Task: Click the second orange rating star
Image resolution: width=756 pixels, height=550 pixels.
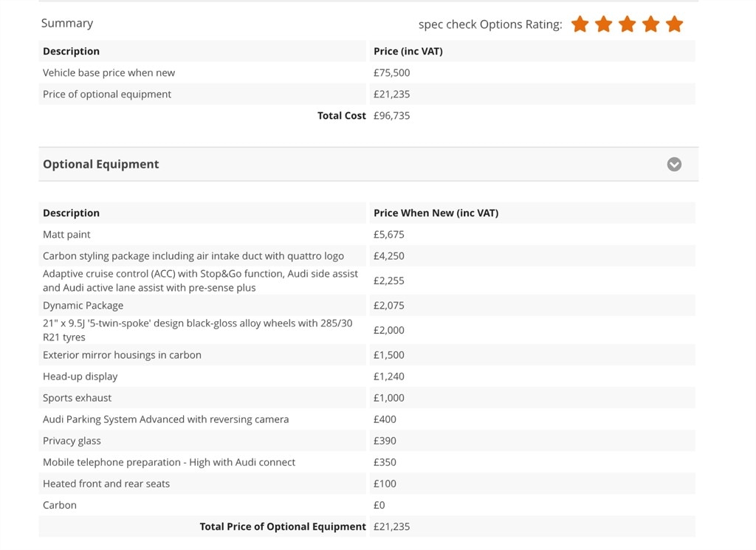Action: click(603, 24)
